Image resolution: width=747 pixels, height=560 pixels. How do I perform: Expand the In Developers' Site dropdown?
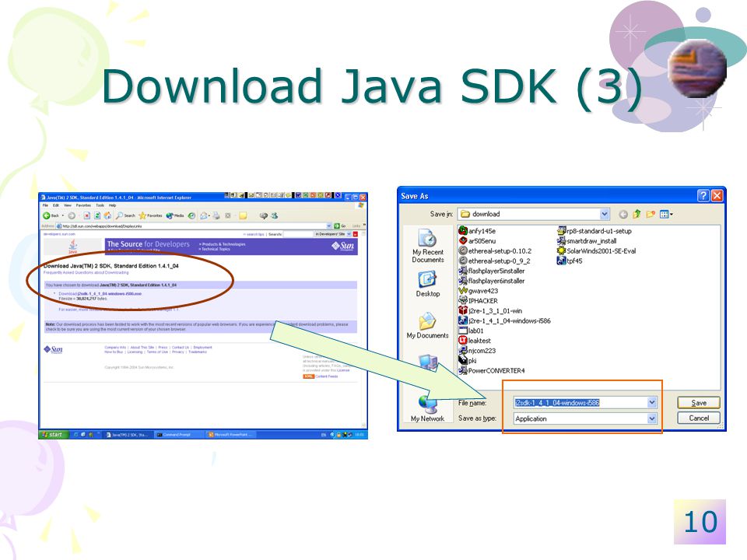(x=349, y=234)
